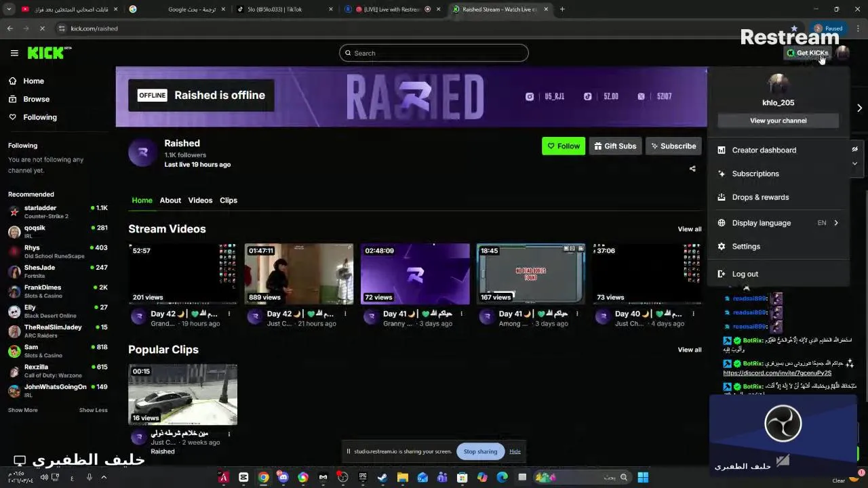
Task: Open Instagram link in banner
Action: click(545, 96)
